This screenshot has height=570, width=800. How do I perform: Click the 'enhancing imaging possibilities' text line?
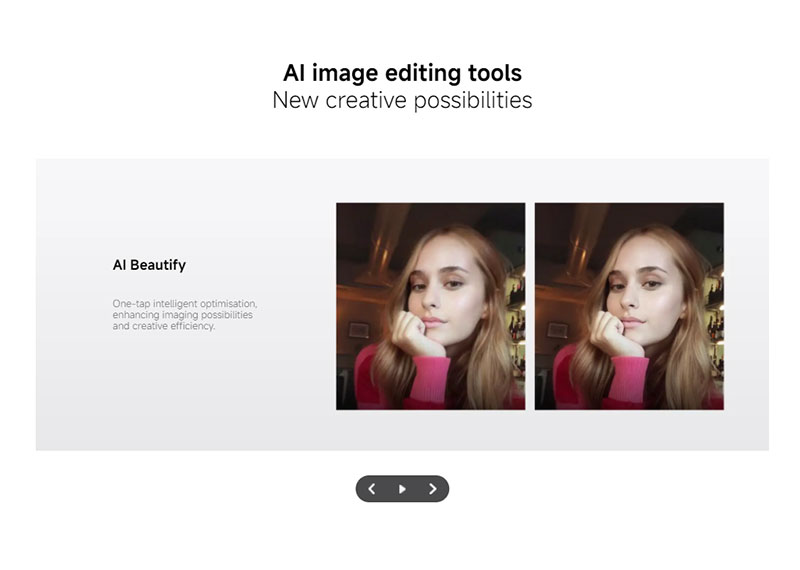pyautogui.click(x=182, y=315)
